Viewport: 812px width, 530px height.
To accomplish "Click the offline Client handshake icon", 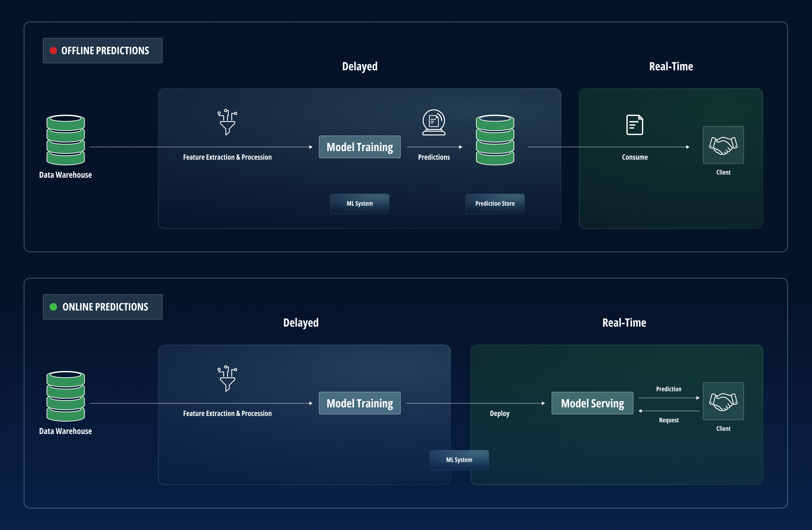I will pyautogui.click(x=723, y=145).
